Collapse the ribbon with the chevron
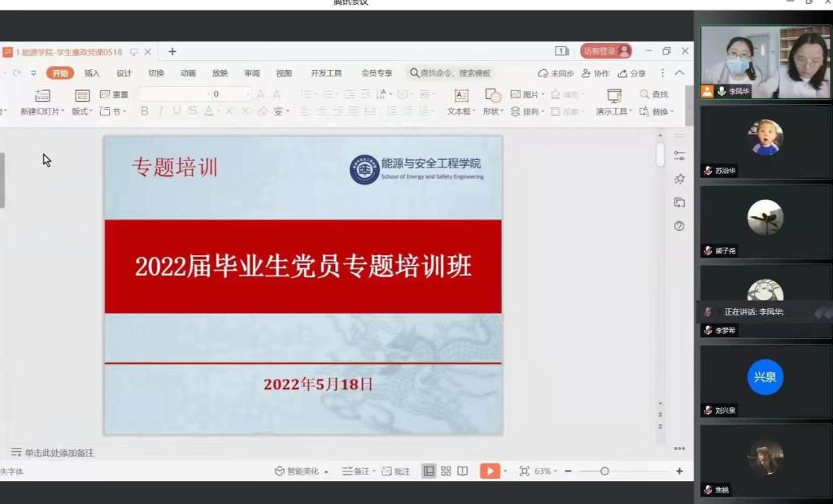This screenshot has width=833, height=504. coord(679,73)
